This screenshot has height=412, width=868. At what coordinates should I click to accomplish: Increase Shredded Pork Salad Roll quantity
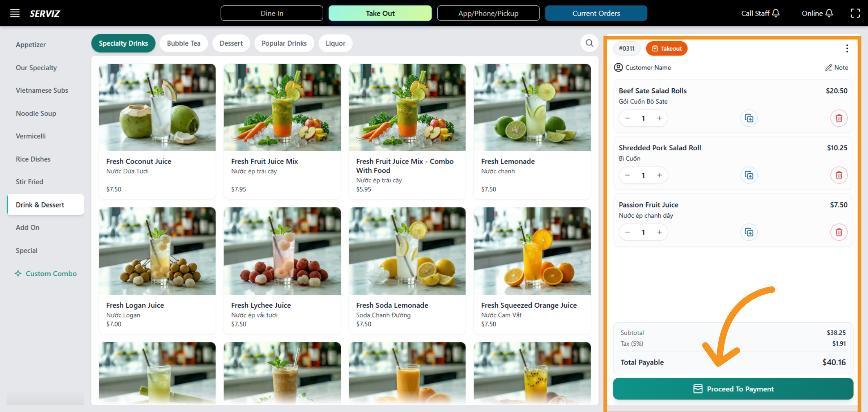pos(659,175)
